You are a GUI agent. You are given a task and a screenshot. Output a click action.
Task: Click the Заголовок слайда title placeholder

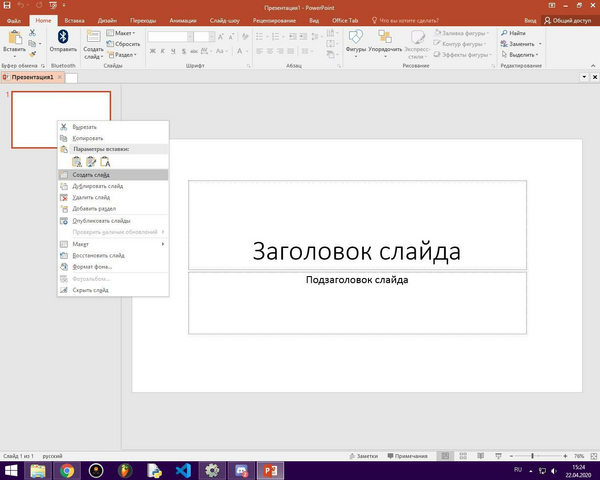[x=357, y=225]
